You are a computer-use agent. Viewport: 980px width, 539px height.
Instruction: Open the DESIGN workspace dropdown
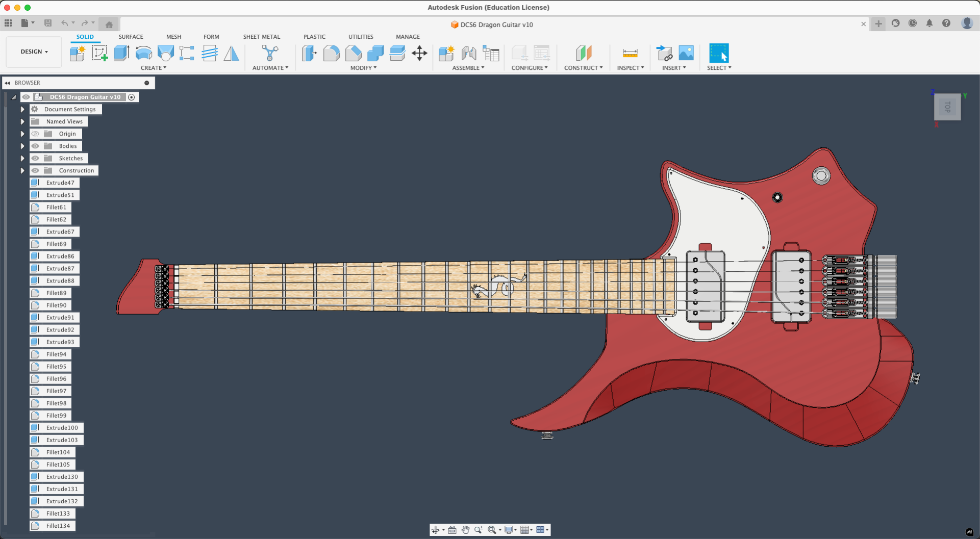click(x=34, y=52)
